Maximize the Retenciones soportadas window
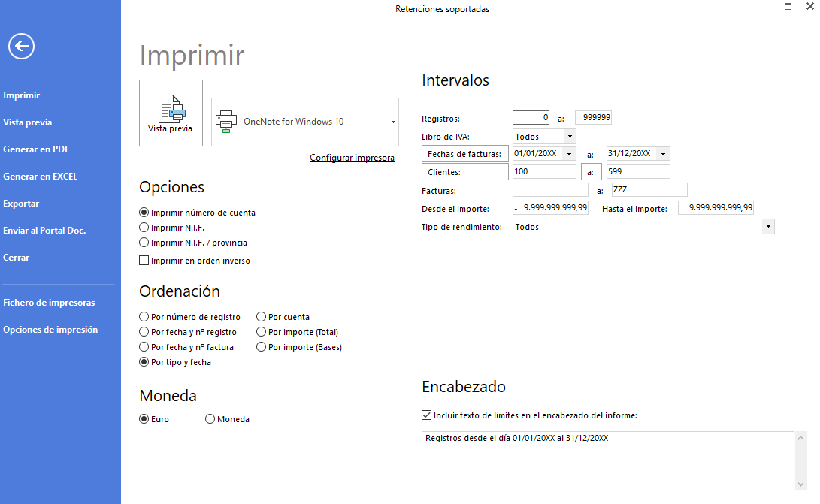 pyautogui.click(x=788, y=6)
